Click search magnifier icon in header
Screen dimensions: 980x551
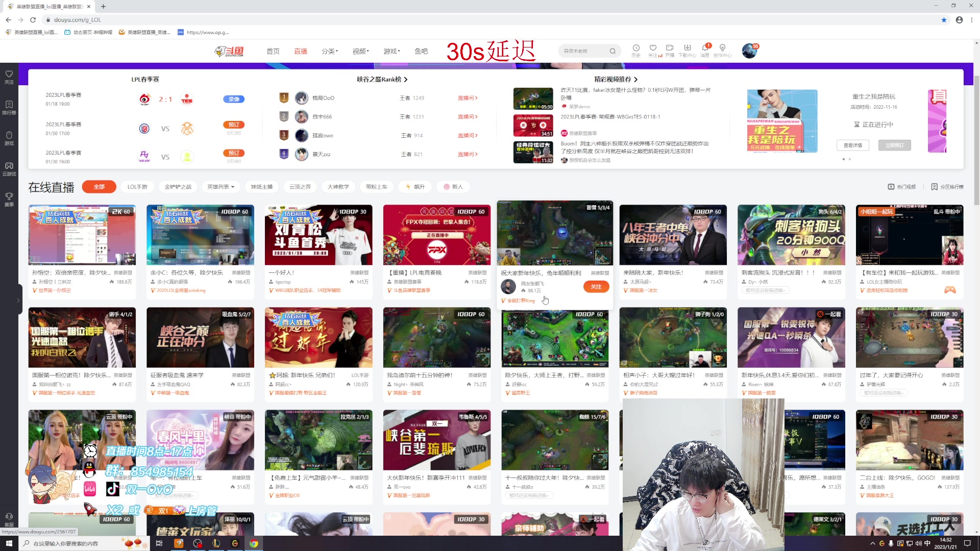coord(612,51)
